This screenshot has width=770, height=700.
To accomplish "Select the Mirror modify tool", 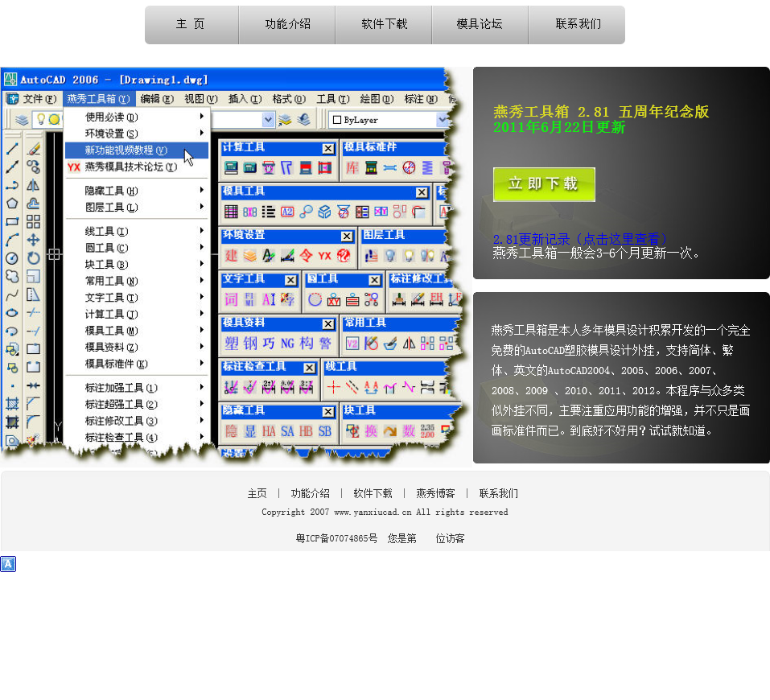I will [34, 185].
